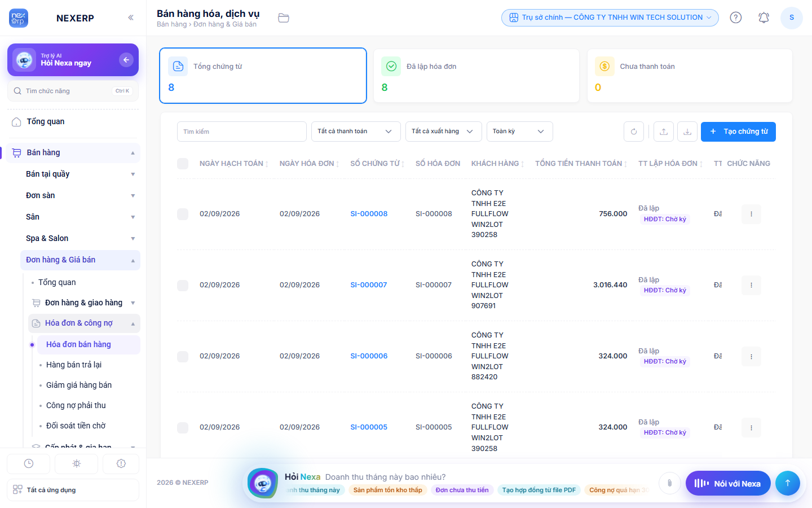812x508 pixels.
Task: Open the Toàn kỳ period dropdown
Action: tap(519, 132)
